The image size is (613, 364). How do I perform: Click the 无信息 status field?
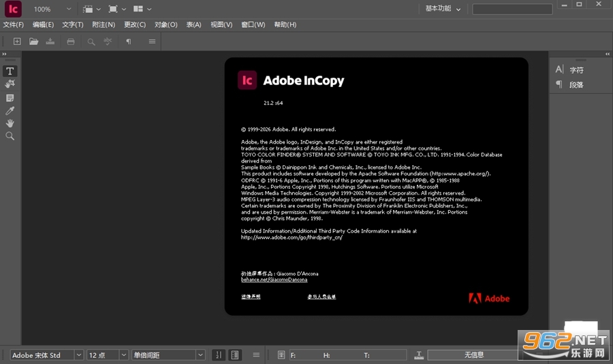[x=474, y=355]
